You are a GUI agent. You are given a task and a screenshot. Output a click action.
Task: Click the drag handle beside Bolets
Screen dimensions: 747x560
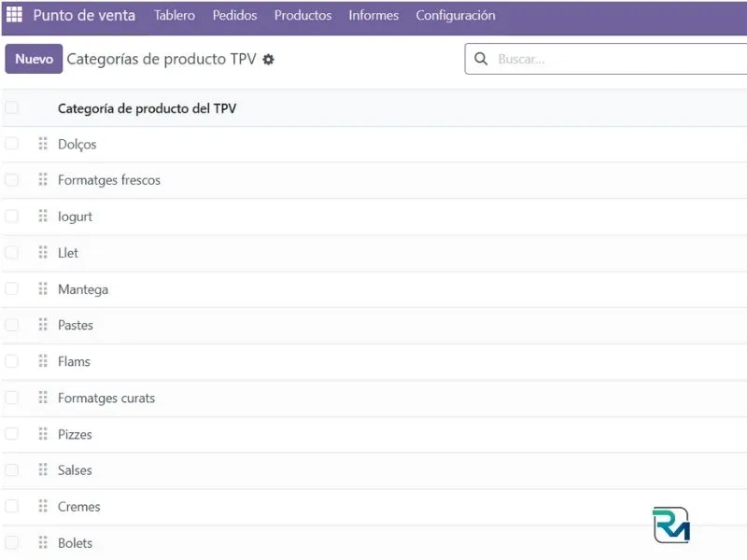(x=43, y=542)
